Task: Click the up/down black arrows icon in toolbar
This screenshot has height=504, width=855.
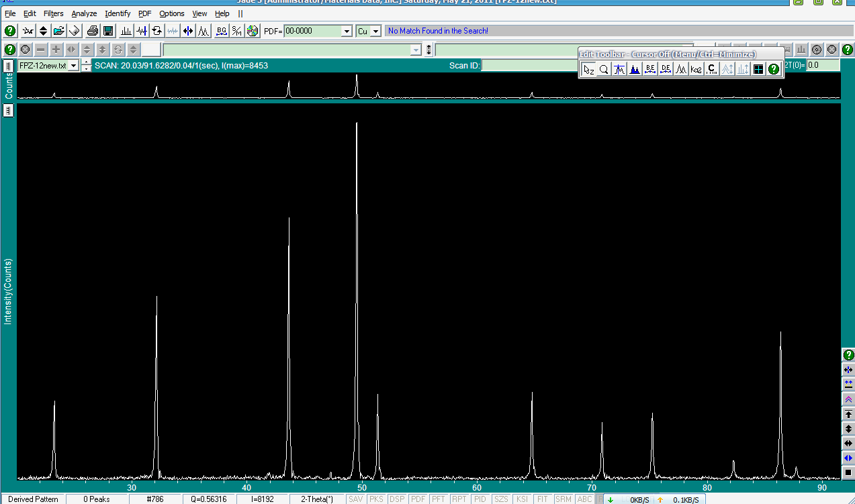Action: tap(43, 31)
